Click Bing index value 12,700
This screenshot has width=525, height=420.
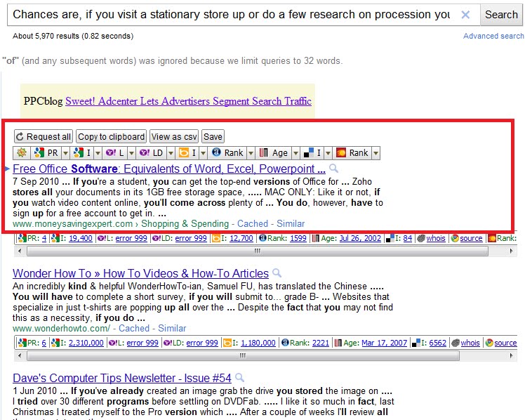click(x=241, y=238)
